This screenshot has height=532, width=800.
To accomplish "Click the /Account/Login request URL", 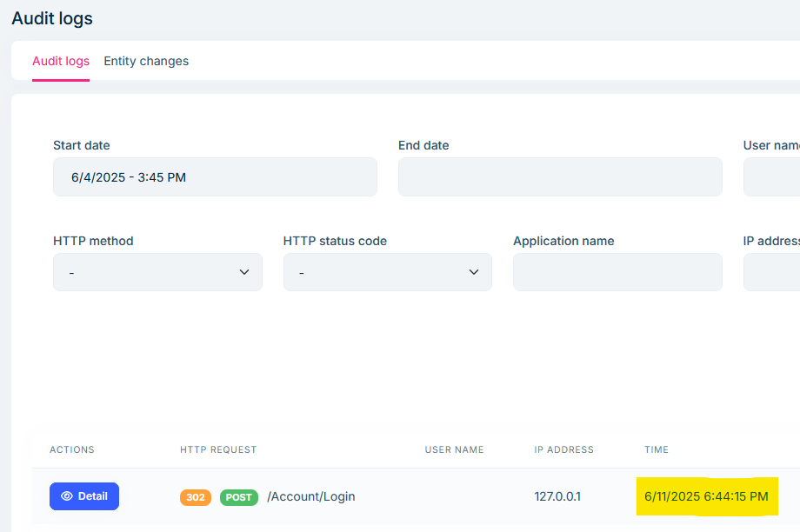I will coord(311,496).
